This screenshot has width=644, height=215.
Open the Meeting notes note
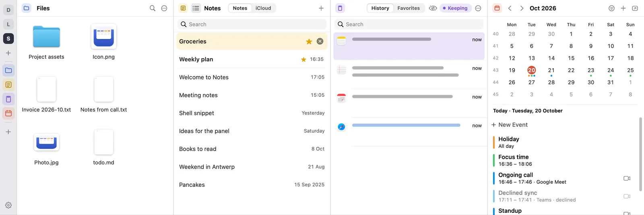252,95
